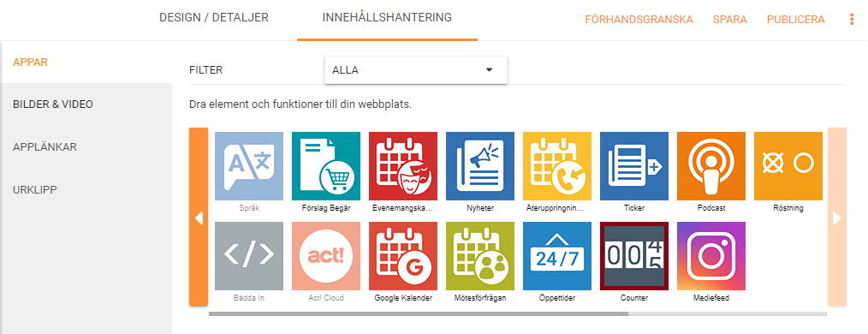Click the Röstning voting app icon
868x334 pixels.
pyautogui.click(x=788, y=166)
